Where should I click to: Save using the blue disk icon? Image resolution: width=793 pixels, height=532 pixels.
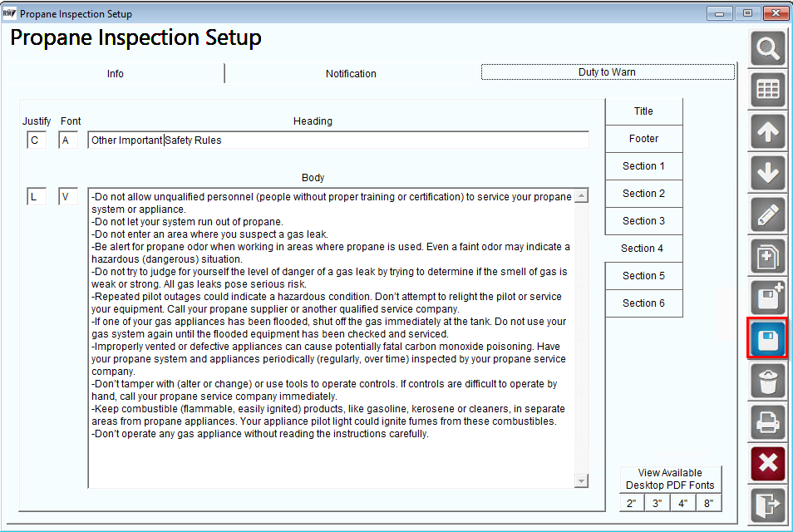[768, 339]
